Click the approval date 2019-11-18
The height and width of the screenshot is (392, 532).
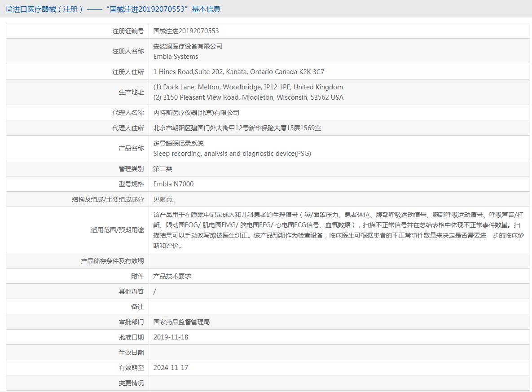pyautogui.click(x=171, y=337)
